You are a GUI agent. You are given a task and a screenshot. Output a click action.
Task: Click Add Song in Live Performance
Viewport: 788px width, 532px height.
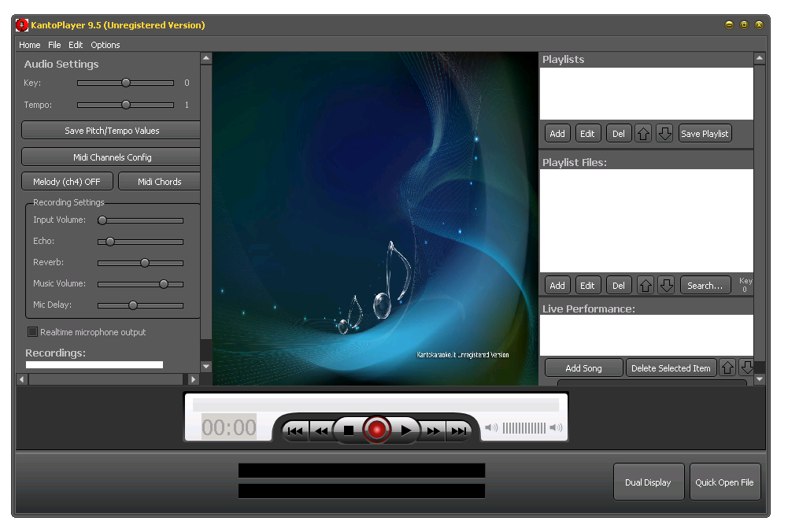pos(583,368)
